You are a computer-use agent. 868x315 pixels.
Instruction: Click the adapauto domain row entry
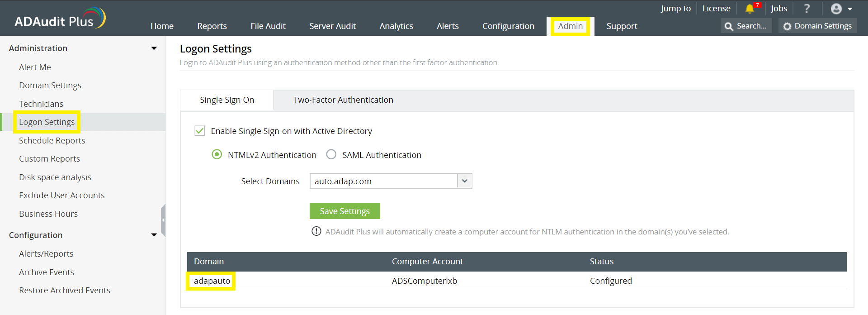pyautogui.click(x=212, y=281)
